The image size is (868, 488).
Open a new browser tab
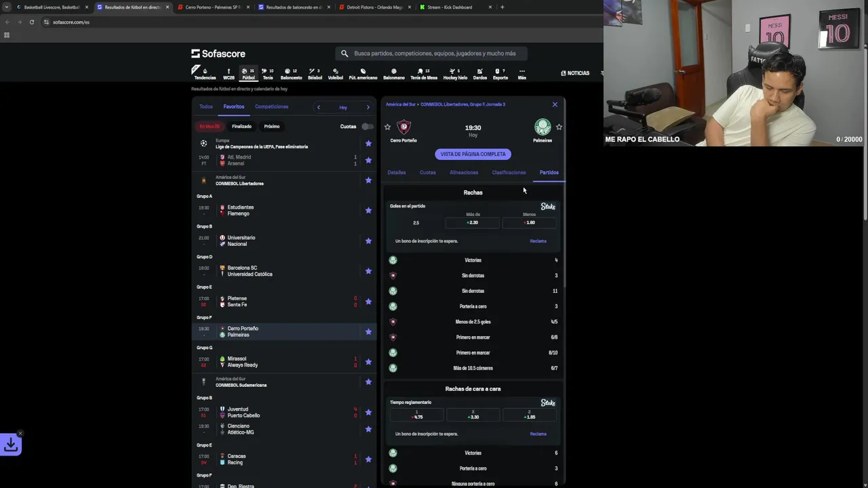[x=502, y=7]
